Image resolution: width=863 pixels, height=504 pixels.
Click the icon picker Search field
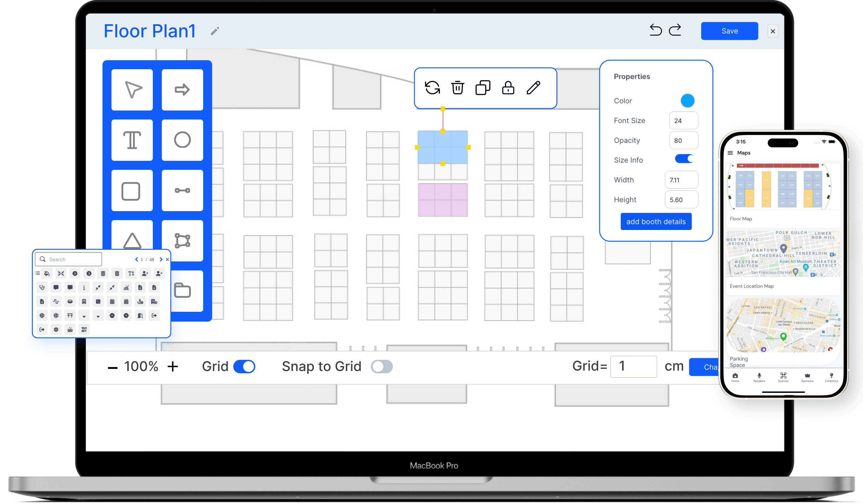(69, 259)
